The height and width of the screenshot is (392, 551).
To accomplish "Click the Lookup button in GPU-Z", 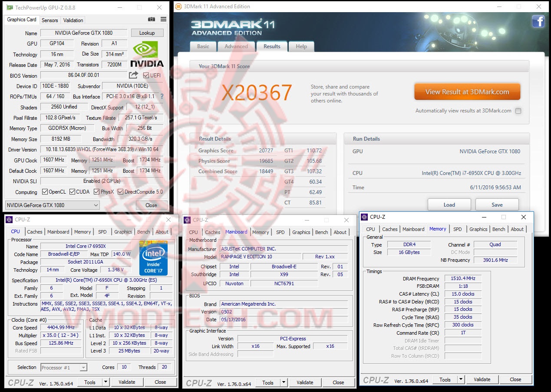I will click(x=147, y=33).
